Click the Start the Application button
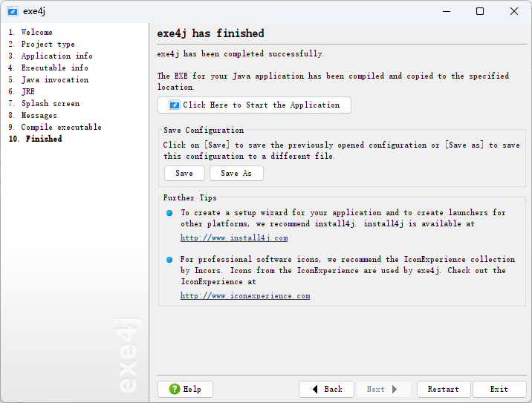The image size is (532, 403). tap(254, 105)
